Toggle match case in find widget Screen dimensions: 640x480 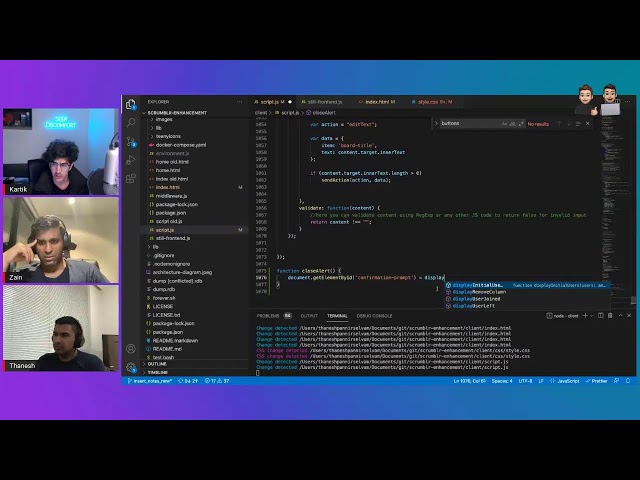pyautogui.click(x=504, y=124)
